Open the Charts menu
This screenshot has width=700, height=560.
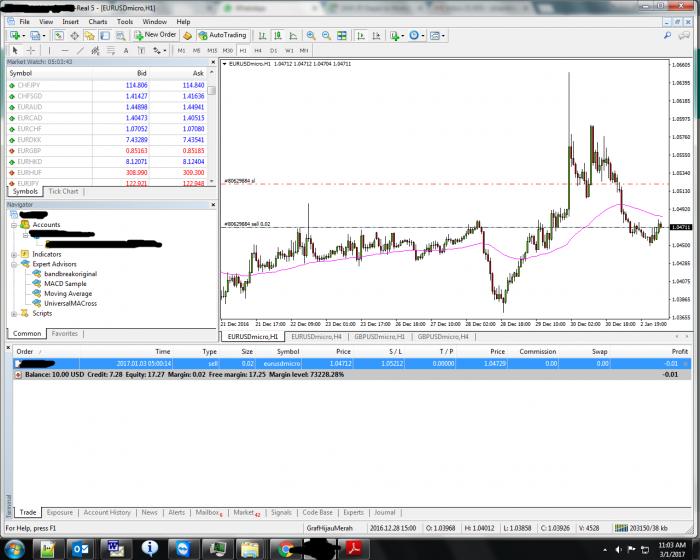point(97,21)
